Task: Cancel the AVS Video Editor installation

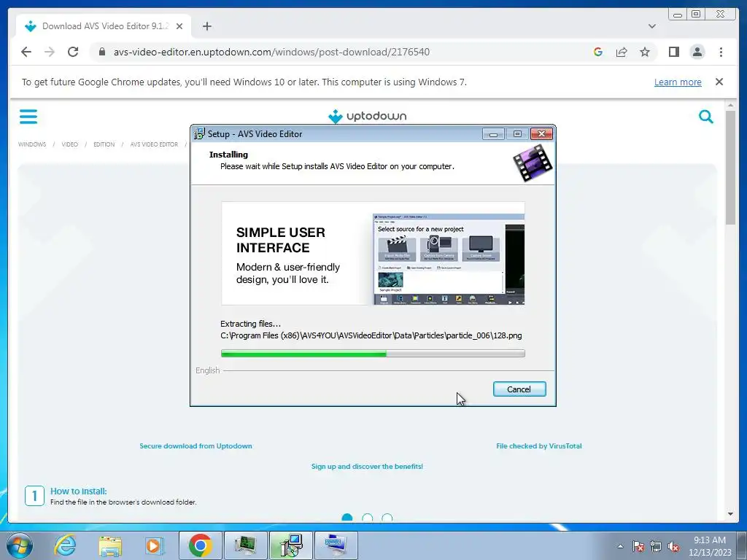Action: pyautogui.click(x=519, y=389)
